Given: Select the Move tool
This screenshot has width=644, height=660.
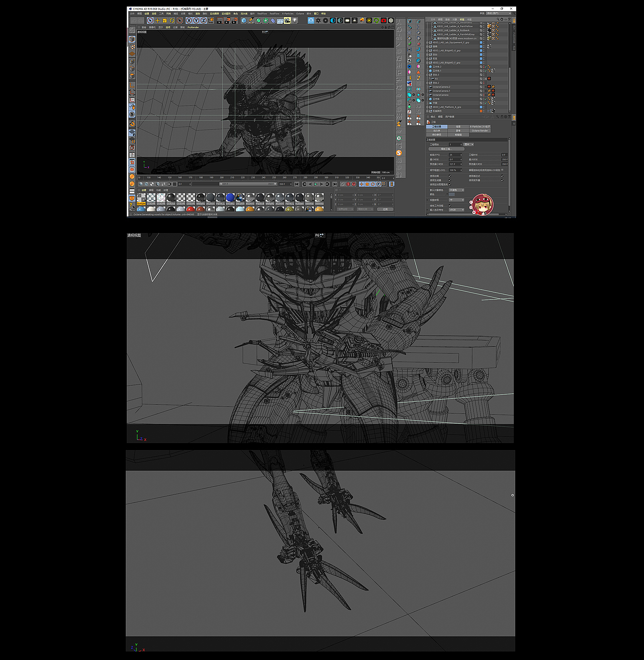Looking at the screenshot, I should (x=157, y=21).
